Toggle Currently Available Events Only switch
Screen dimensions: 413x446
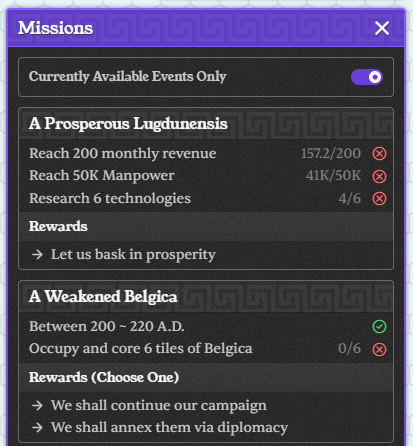367,77
